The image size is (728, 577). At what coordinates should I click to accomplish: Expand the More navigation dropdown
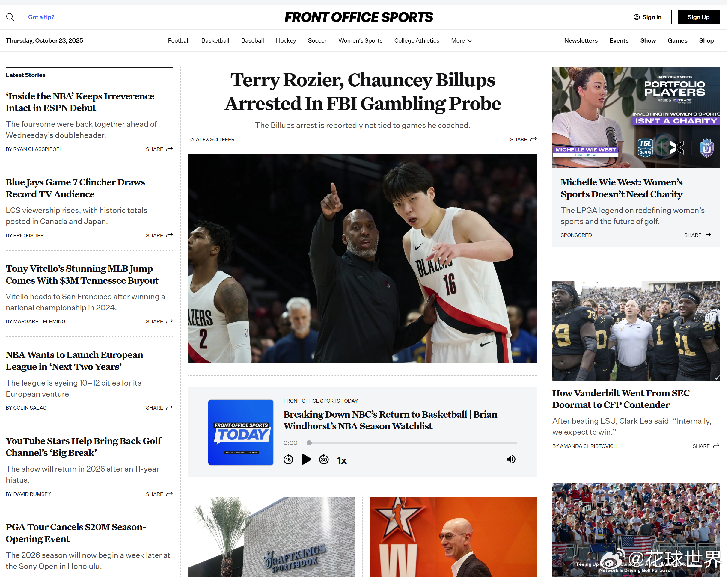point(462,40)
